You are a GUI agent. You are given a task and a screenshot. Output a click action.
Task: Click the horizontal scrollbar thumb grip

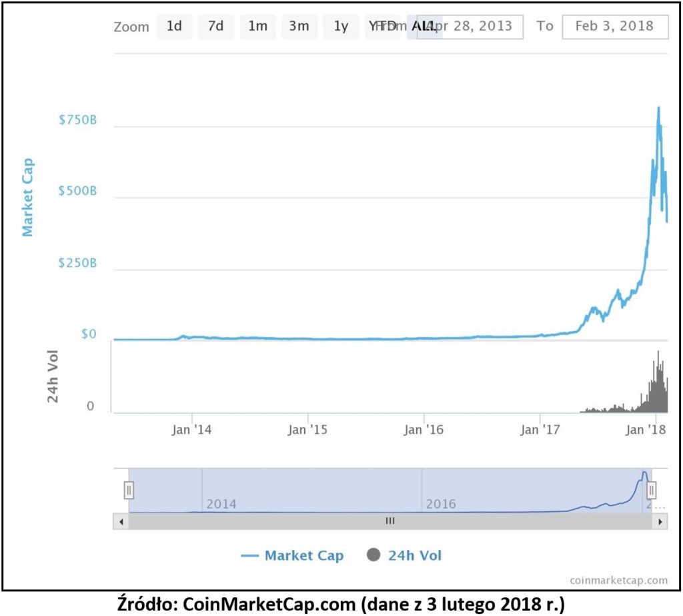390,521
